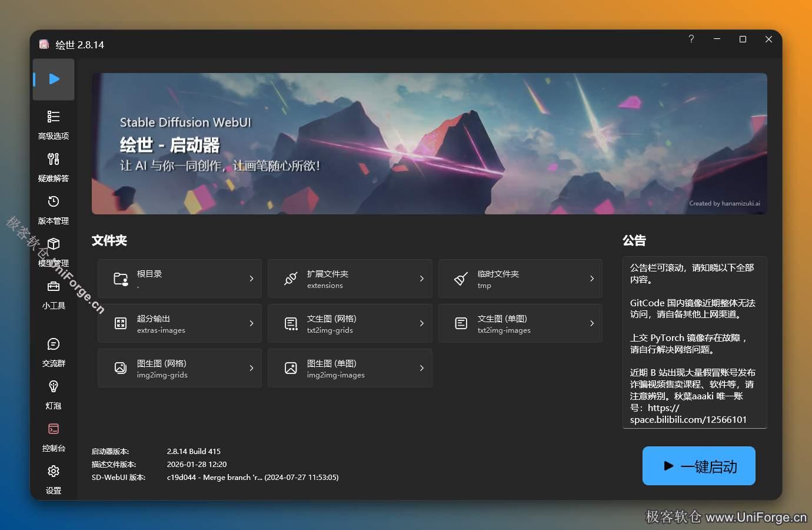Switch to 高级选项 sidebar label
The image size is (812, 530).
coord(54,136)
